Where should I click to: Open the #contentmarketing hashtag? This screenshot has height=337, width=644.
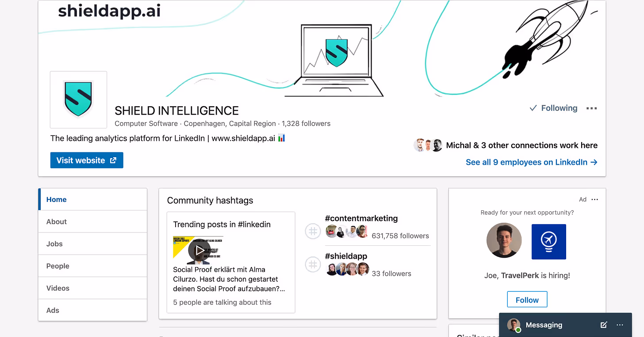click(x=361, y=218)
